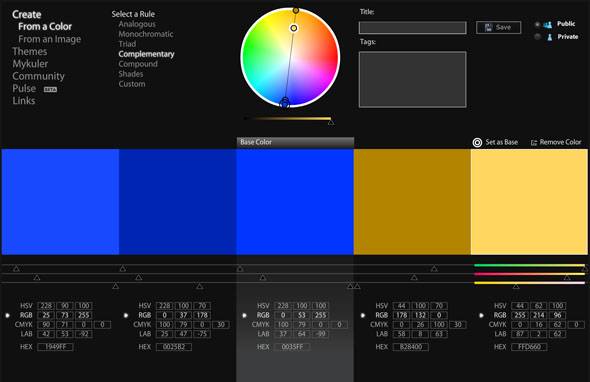The image size is (590, 382).
Task: Click the RGB green value 73 field
Action: 65,315
